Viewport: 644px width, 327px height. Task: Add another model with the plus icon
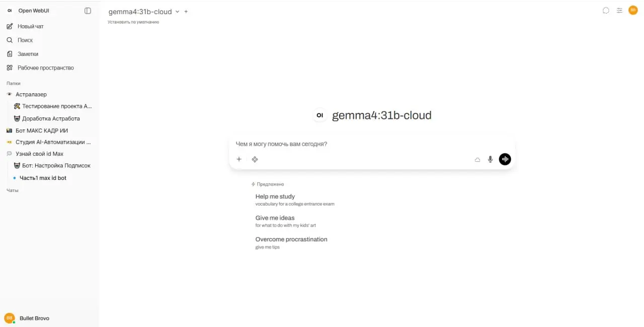pos(186,12)
